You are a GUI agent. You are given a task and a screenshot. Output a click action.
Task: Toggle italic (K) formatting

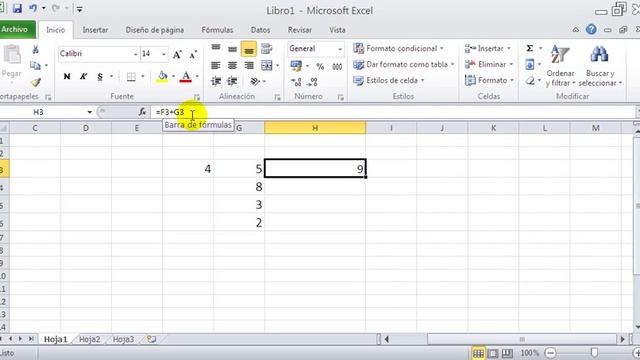point(83,76)
